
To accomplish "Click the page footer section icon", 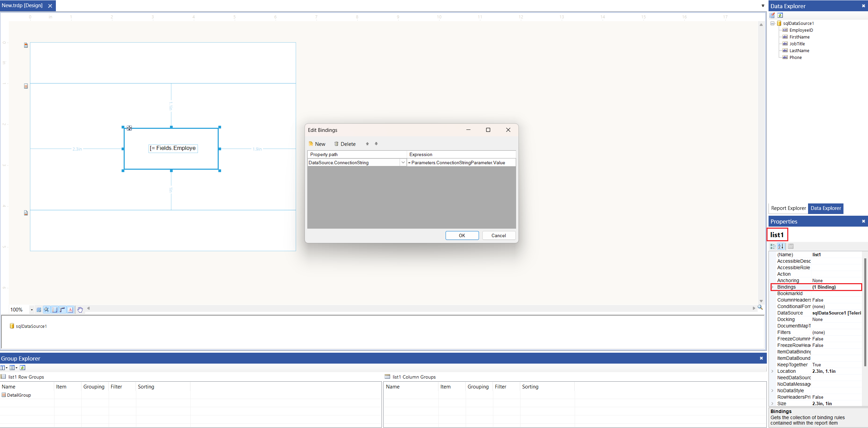I will pos(26,213).
